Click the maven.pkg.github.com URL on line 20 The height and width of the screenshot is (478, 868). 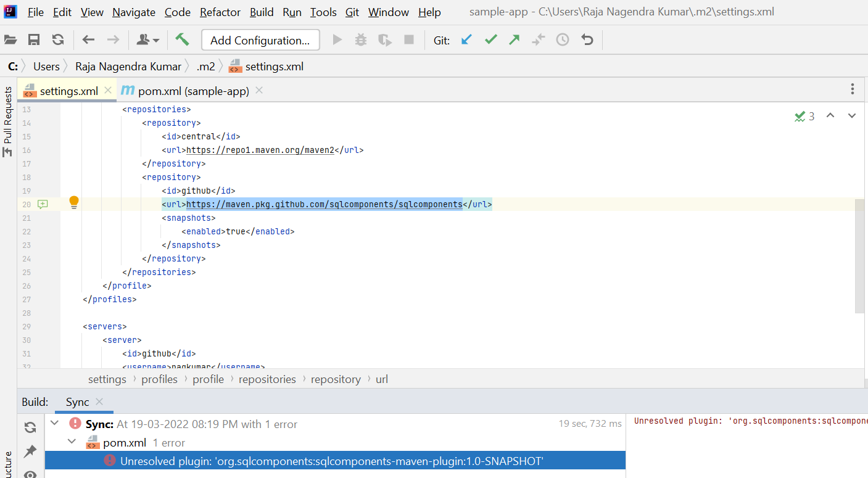point(324,204)
